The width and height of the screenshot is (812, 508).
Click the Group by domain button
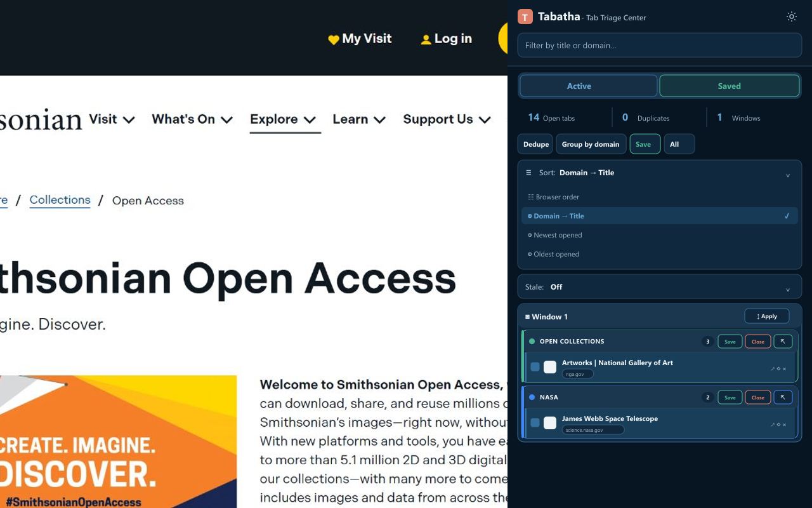(x=591, y=144)
